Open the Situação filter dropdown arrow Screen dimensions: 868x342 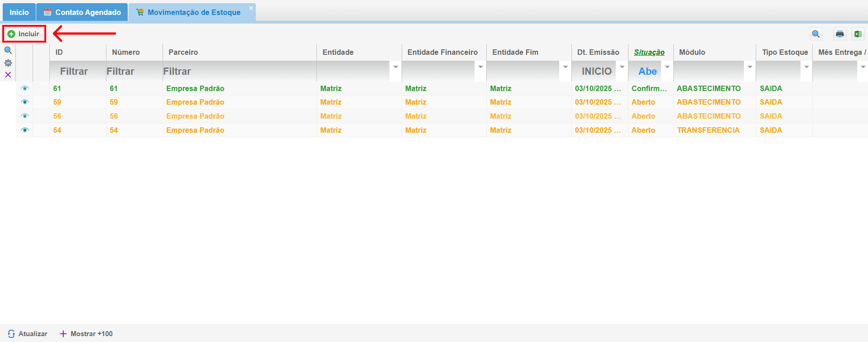[x=667, y=67]
